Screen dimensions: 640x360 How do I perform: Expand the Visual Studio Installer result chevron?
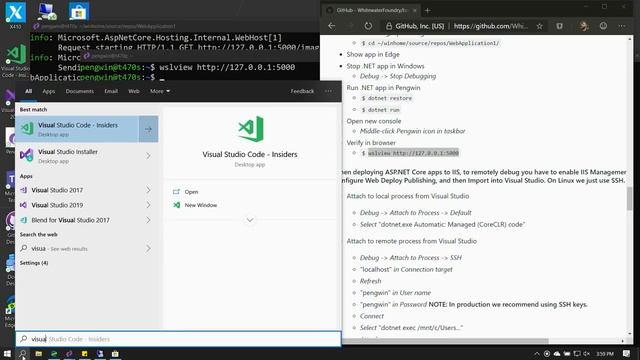click(148, 156)
